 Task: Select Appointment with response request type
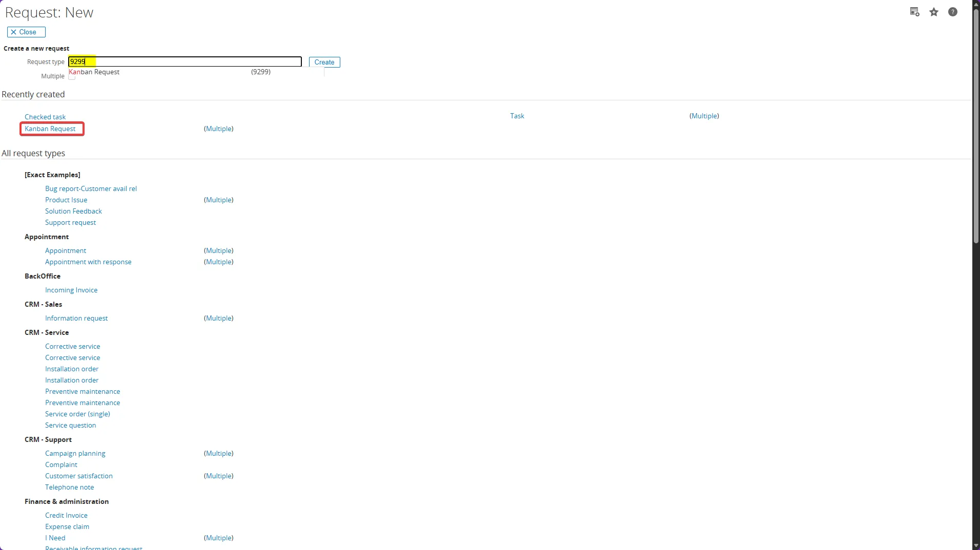tap(88, 262)
